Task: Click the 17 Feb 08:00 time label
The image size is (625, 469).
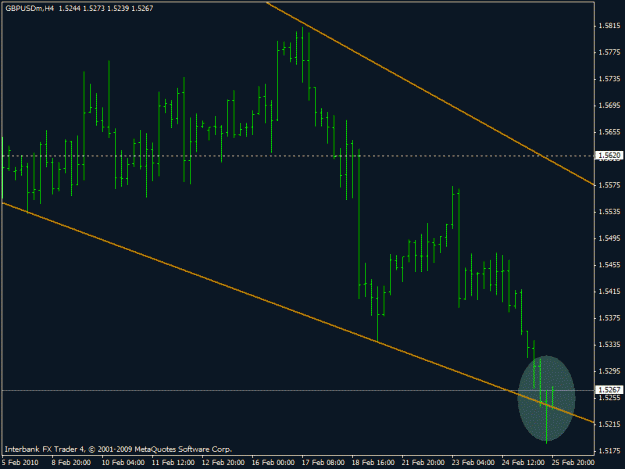Action: click(x=323, y=462)
